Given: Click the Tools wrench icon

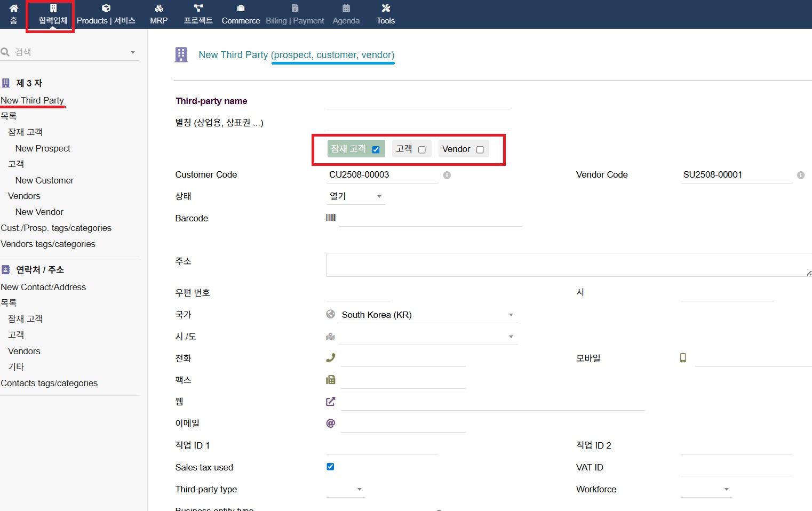Looking at the screenshot, I should pyautogui.click(x=386, y=8).
